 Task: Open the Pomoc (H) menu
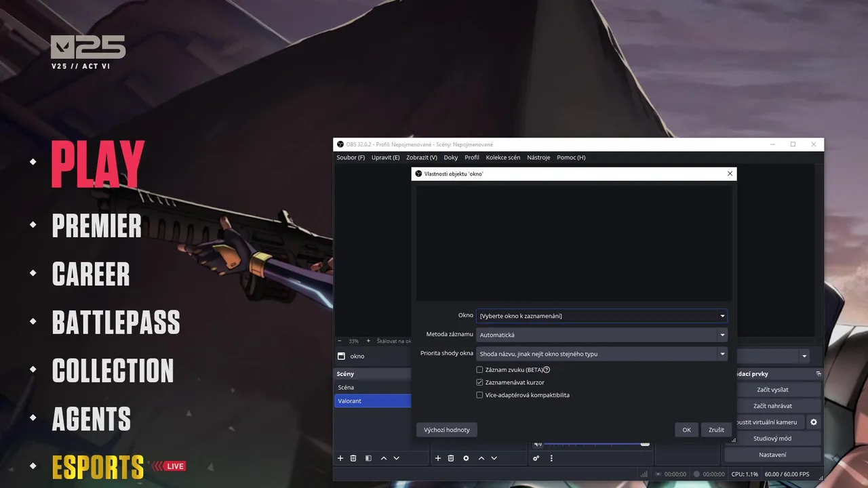(571, 157)
